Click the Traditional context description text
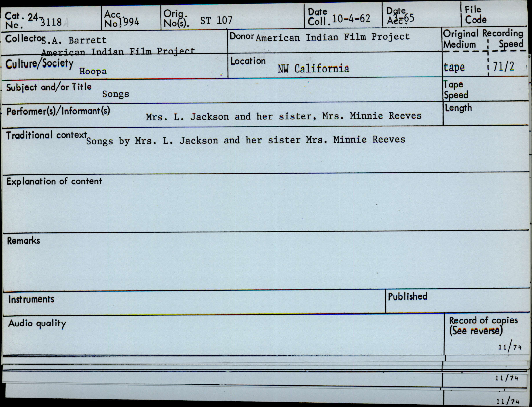This screenshot has width=532, height=407. (245, 140)
